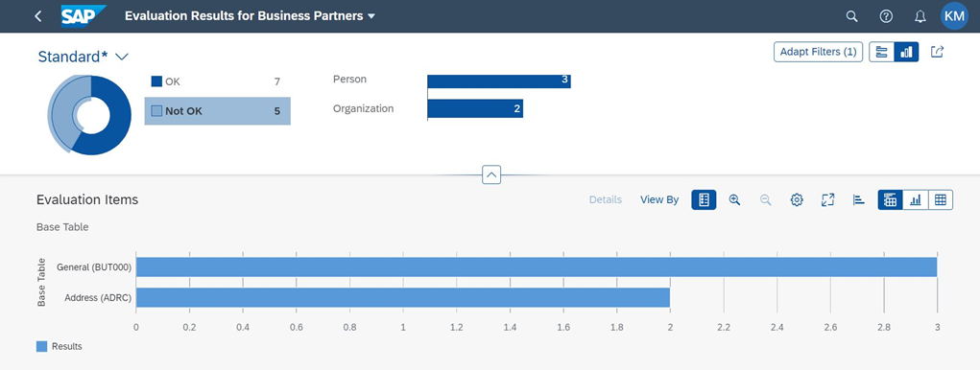Open search in the header bar
This screenshot has width=980, height=370.
point(851,16)
